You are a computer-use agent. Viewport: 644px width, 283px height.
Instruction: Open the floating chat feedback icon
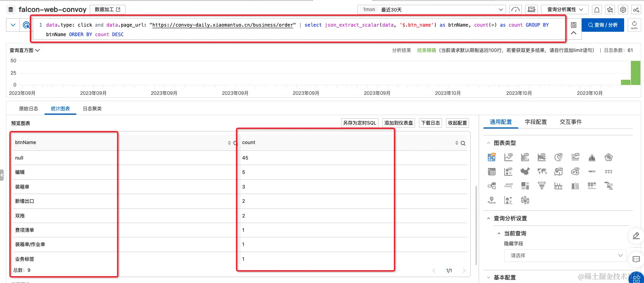[x=636, y=259]
